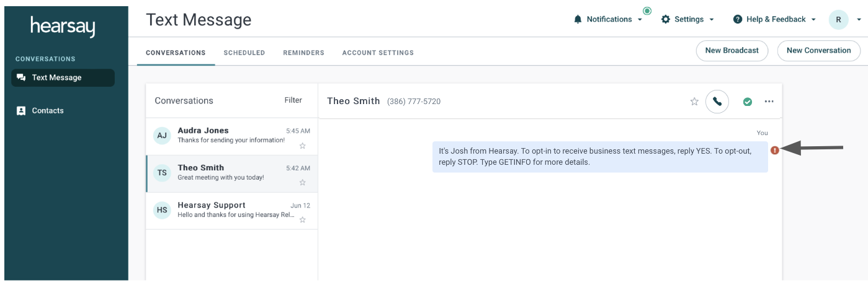Click the Hearsay logo
868x285 pixels.
pyautogui.click(x=63, y=26)
